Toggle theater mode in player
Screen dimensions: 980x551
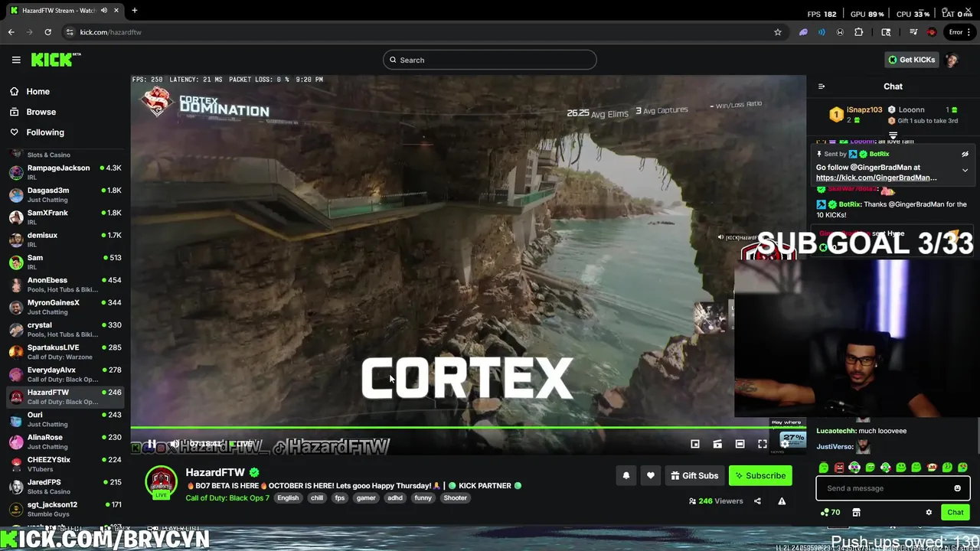pos(717,444)
